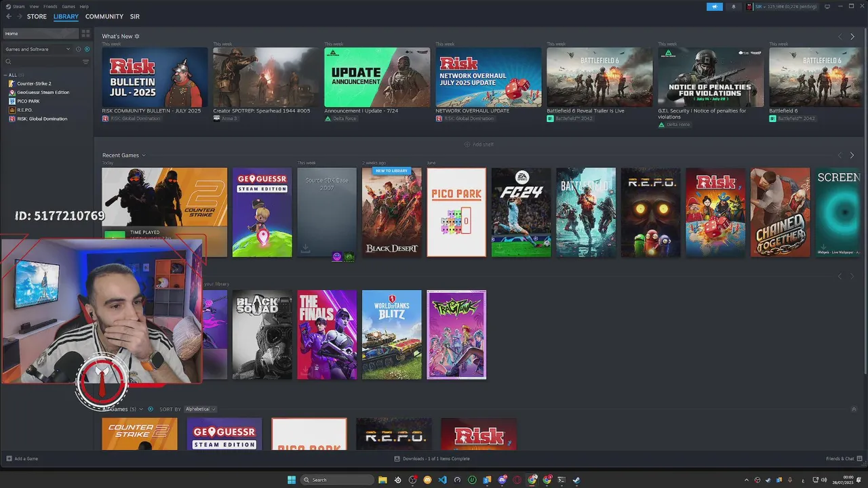Toggle the ready to play filter icon
Image resolution: width=868 pixels, height=488 pixels.
(87, 49)
